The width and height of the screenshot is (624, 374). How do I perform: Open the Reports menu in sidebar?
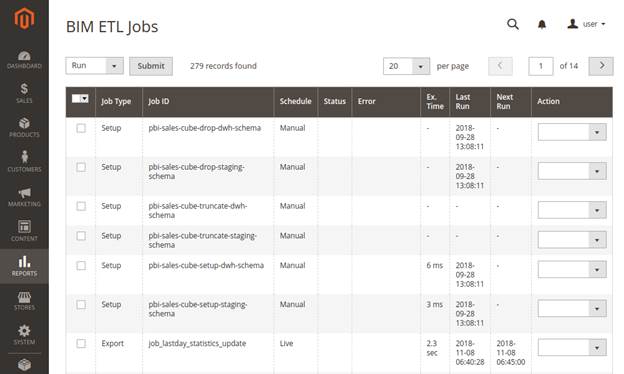pyautogui.click(x=24, y=266)
